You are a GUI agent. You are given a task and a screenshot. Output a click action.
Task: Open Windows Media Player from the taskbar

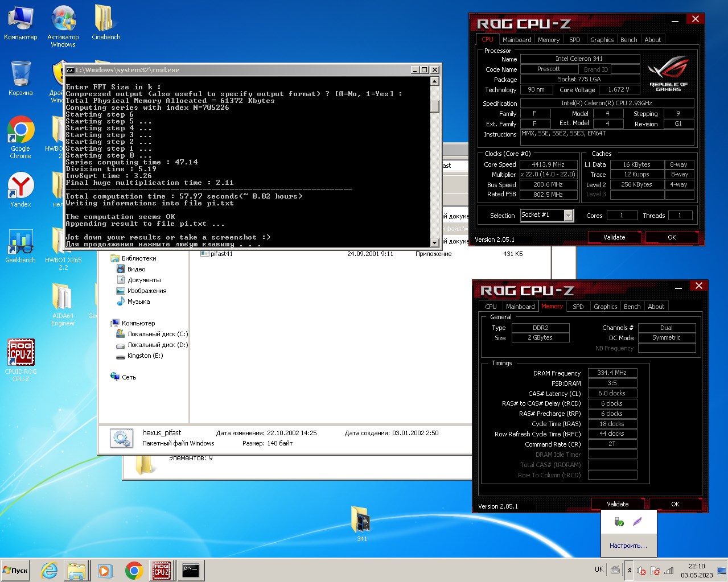[105, 570]
